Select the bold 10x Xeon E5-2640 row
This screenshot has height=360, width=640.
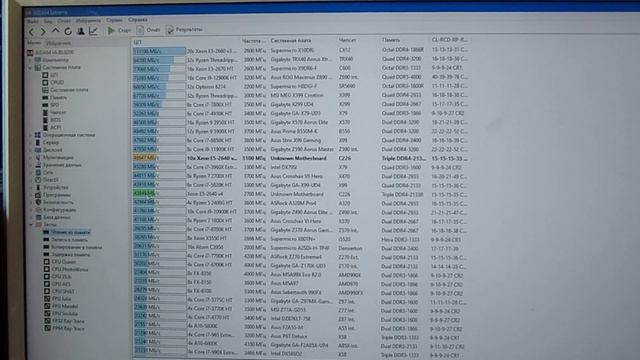pyautogui.click(x=300, y=158)
